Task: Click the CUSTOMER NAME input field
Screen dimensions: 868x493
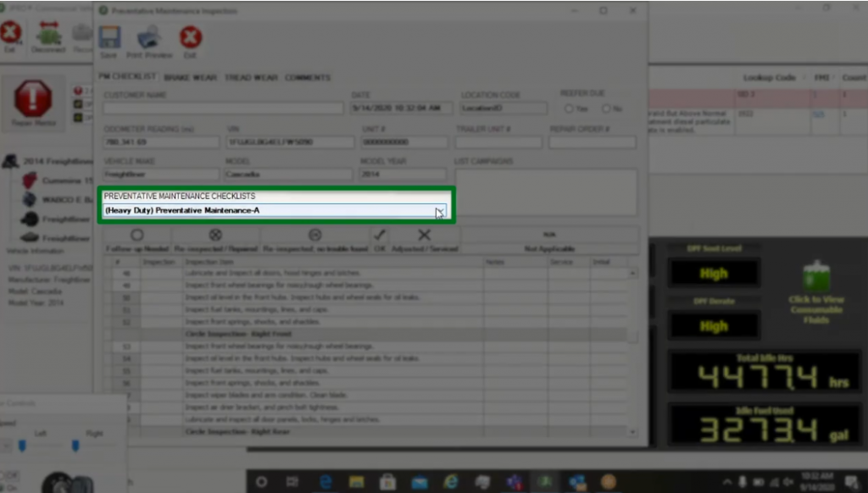Action: (x=223, y=108)
